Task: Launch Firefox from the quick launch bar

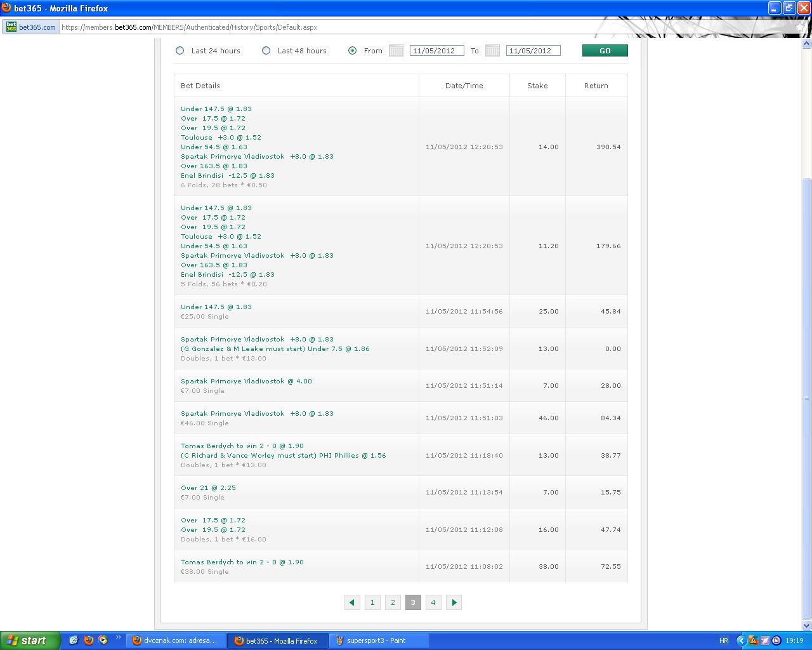Action: pos(88,640)
